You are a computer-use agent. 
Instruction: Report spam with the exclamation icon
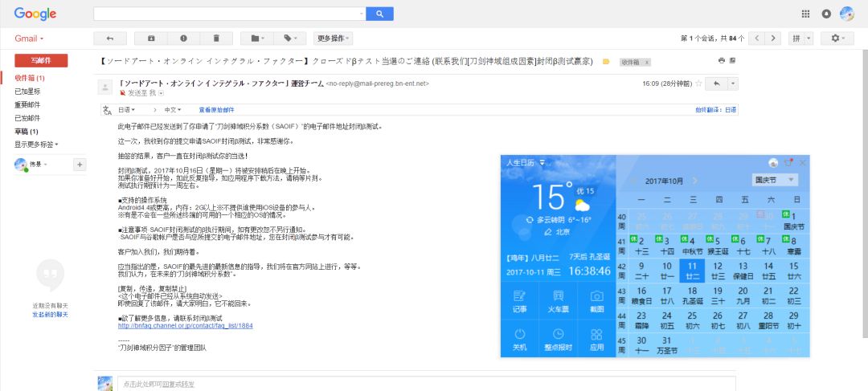click(183, 39)
